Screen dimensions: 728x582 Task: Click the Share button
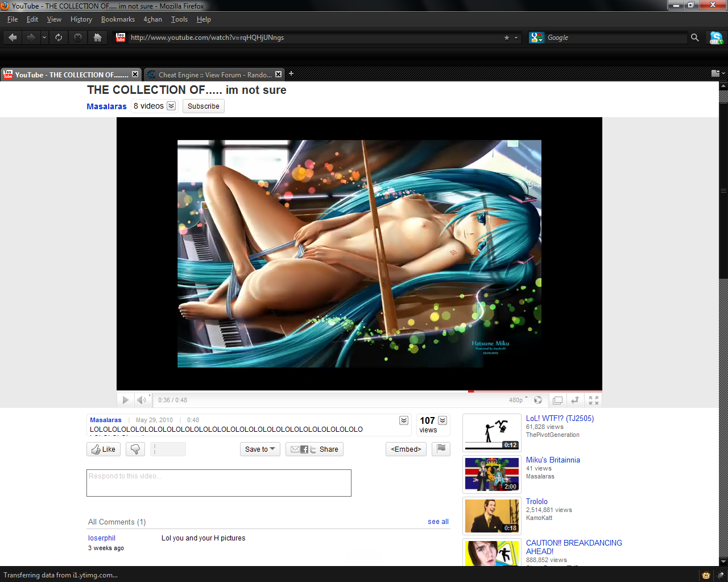coord(315,449)
